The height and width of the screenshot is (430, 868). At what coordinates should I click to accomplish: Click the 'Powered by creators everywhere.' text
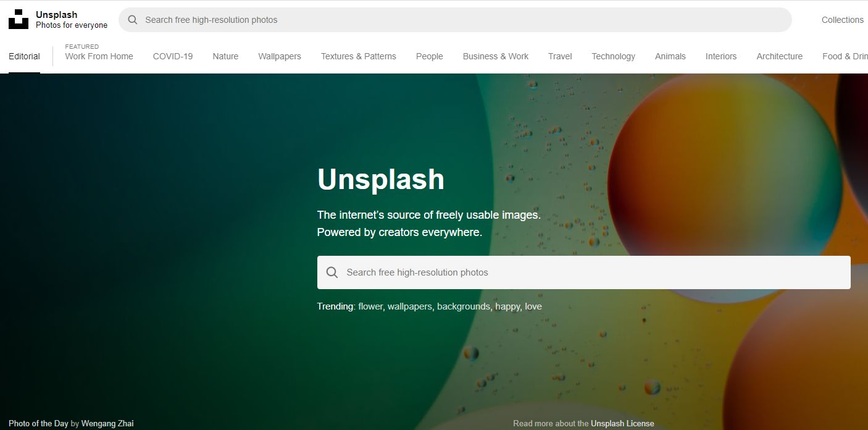(x=399, y=232)
